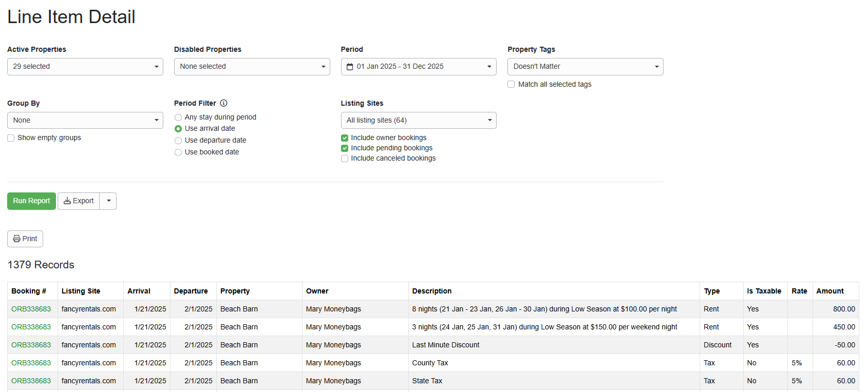The height and width of the screenshot is (392, 868).
Task: Click the calendar icon in Period field
Action: point(350,67)
